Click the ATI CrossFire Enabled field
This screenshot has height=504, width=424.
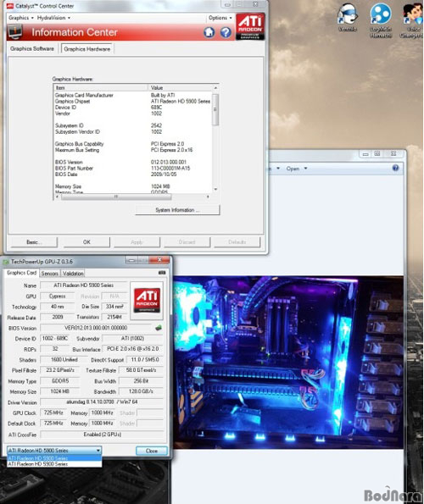coord(103,435)
